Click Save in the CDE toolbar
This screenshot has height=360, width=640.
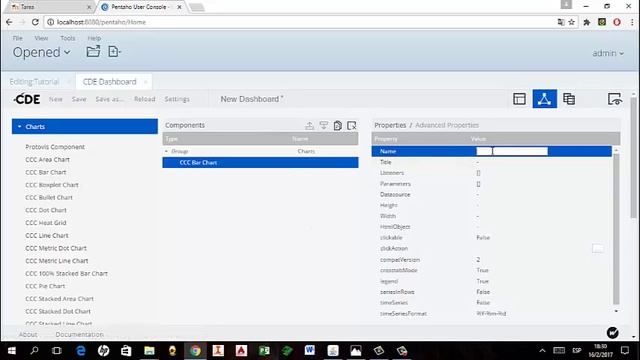(79, 99)
